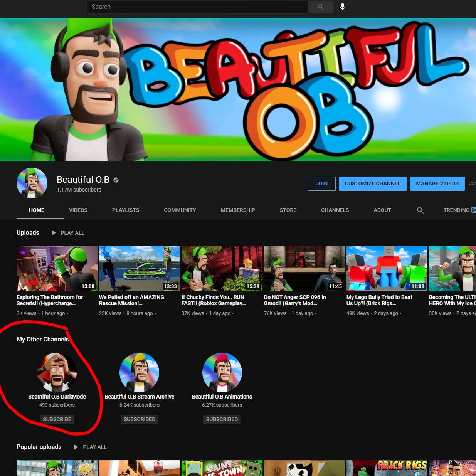Click the Join membership button
476x476 pixels.
(x=321, y=183)
